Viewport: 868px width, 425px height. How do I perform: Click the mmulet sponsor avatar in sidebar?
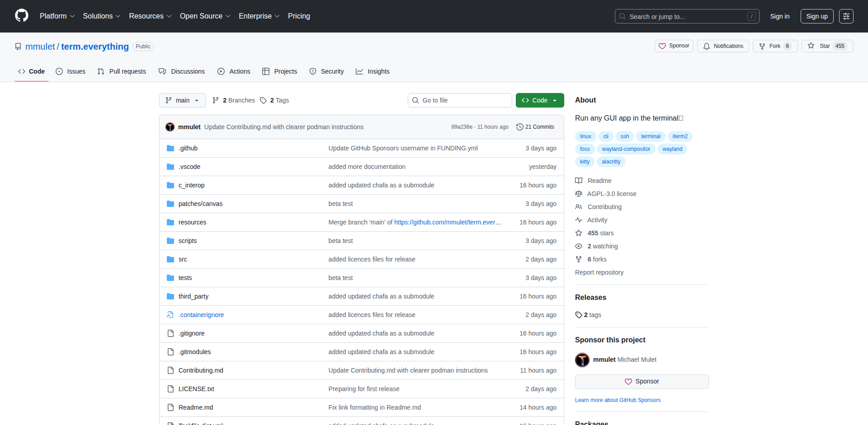pos(582,360)
